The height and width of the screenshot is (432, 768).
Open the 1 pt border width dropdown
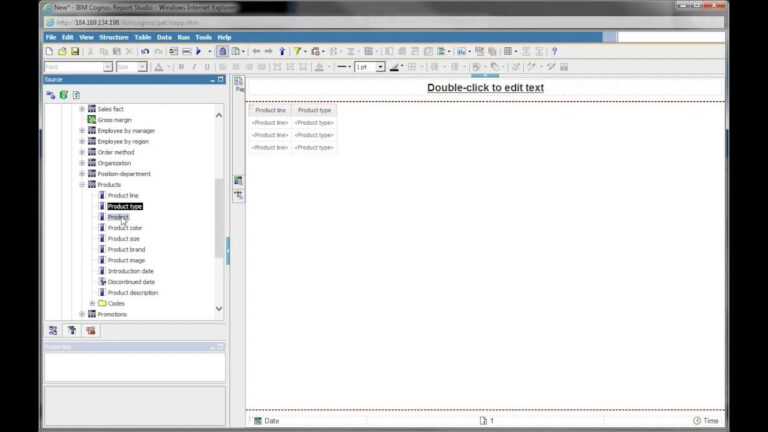[381, 67]
